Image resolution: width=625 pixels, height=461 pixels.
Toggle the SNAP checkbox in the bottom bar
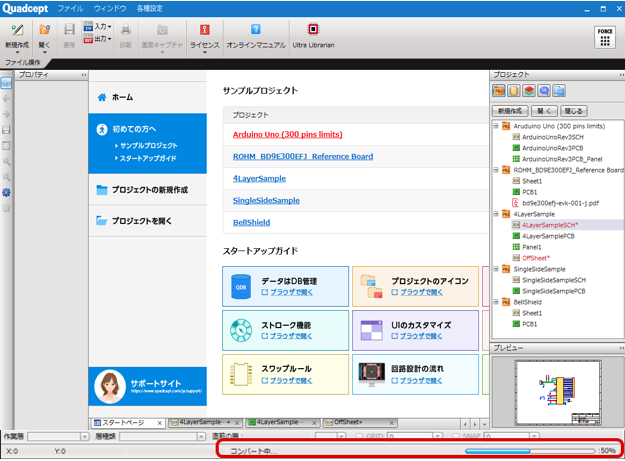point(456,437)
